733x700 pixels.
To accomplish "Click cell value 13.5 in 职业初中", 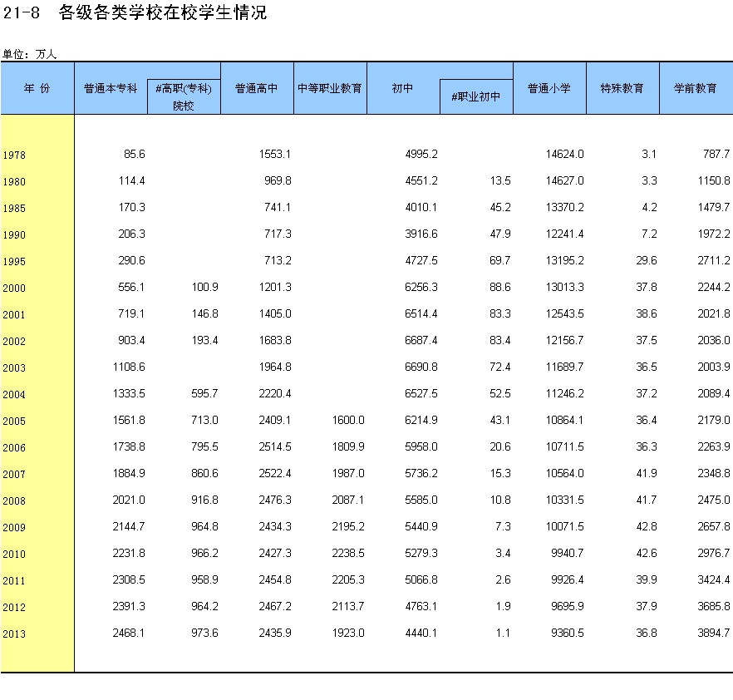I will point(500,180).
